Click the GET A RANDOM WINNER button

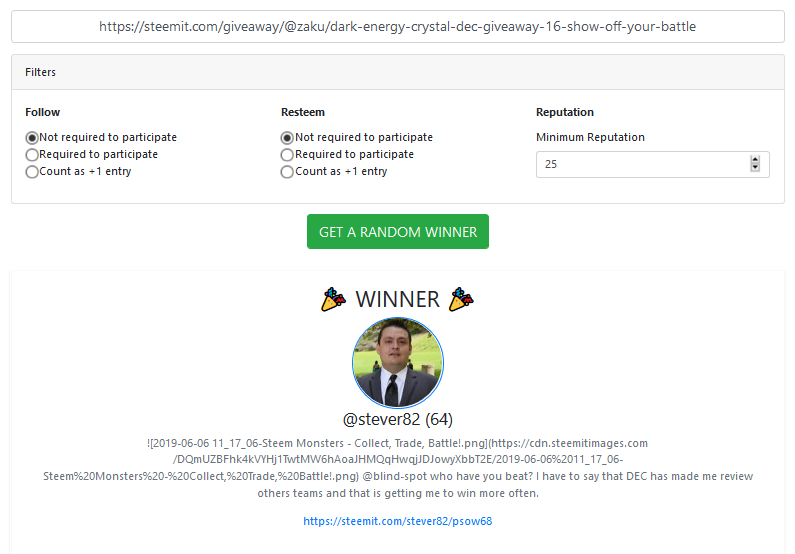click(x=398, y=232)
